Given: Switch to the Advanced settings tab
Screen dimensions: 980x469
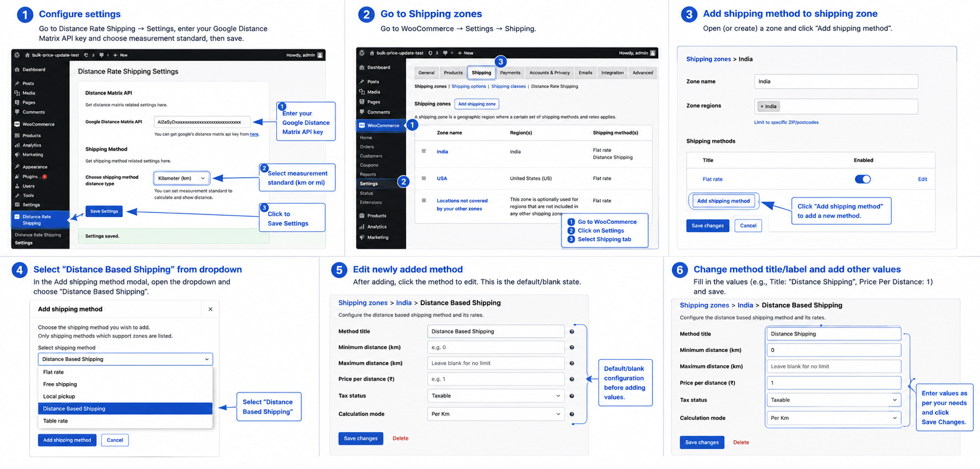Looking at the screenshot, I should [x=643, y=73].
